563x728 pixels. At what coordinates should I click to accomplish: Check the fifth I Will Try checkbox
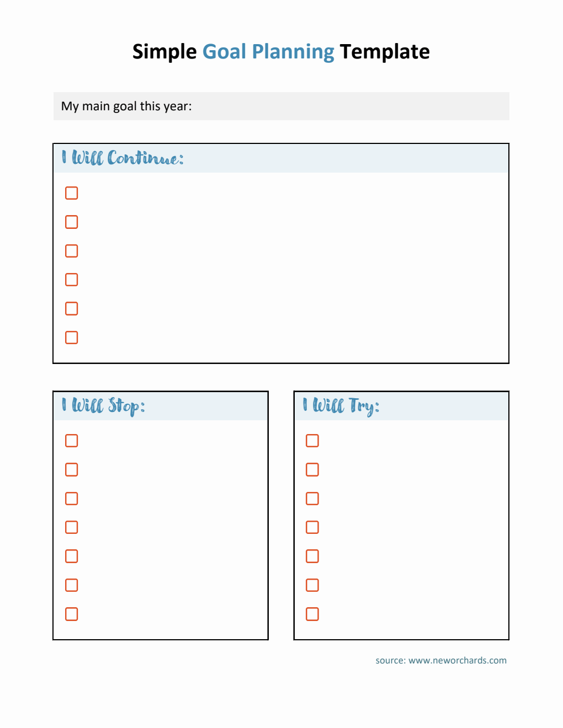point(312,556)
